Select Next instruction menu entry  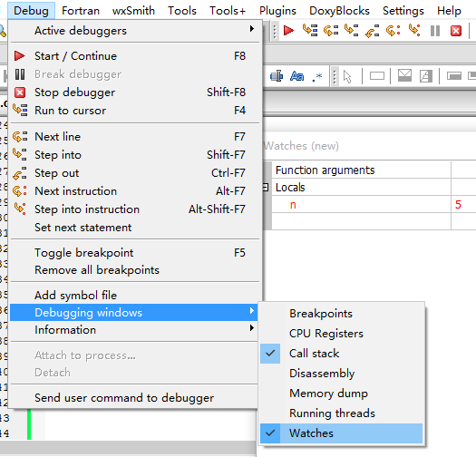[135, 191]
